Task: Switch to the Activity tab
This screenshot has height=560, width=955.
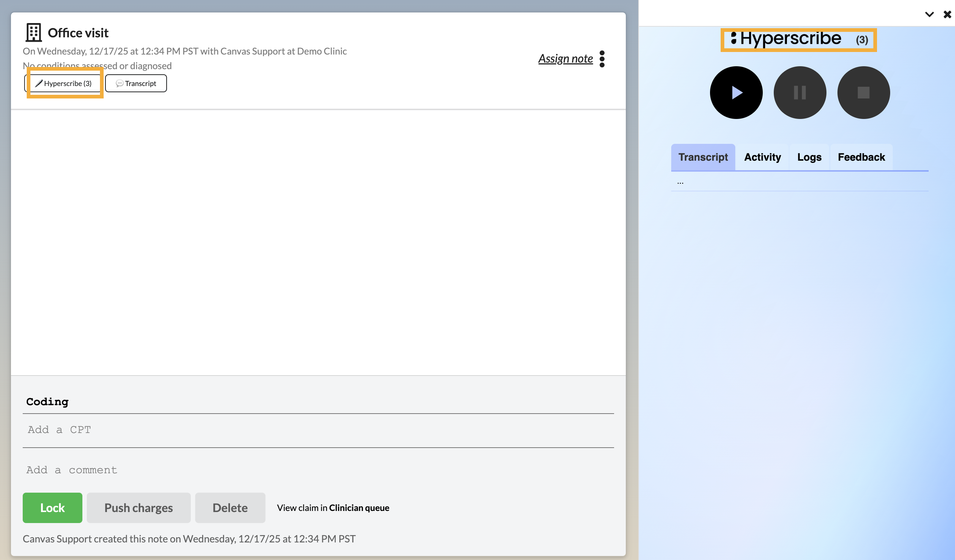Action: [x=762, y=157]
